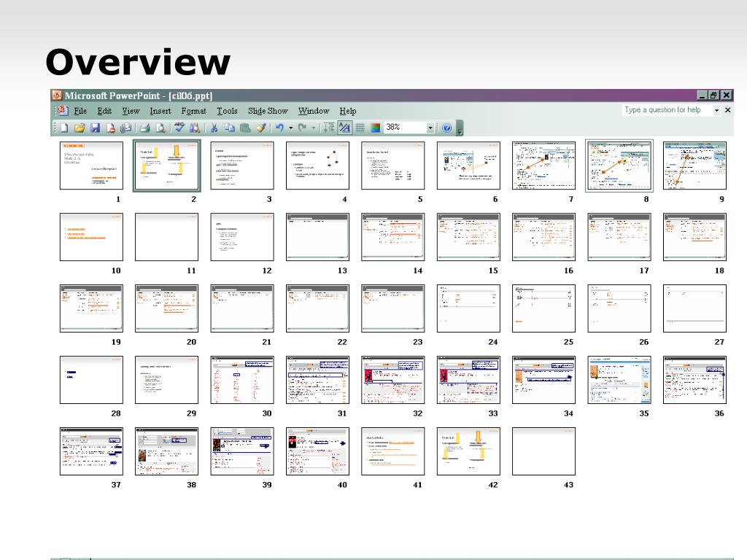Open the Color/Grayscale toolbar icon
Image resolution: width=747 pixels, height=560 pixels.
coord(376,128)
